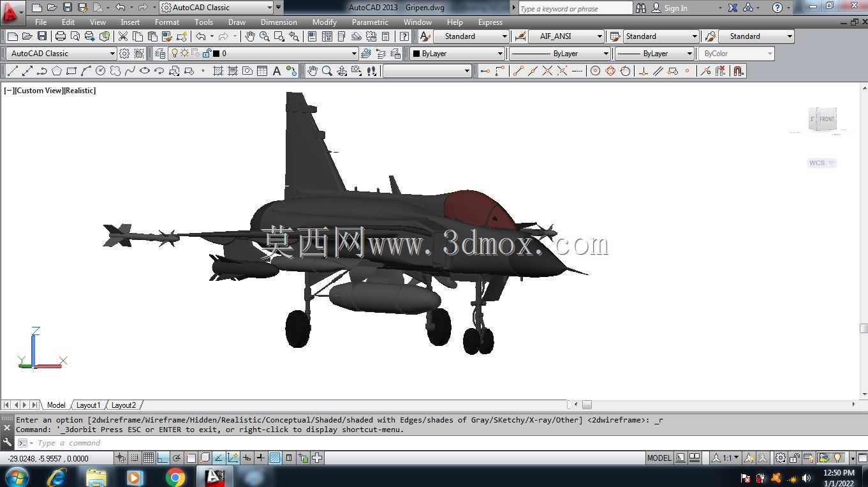Toggle Ortho Mode in status bar
The width and height of the screenshot is (868, 487).
tap(163, 458)
